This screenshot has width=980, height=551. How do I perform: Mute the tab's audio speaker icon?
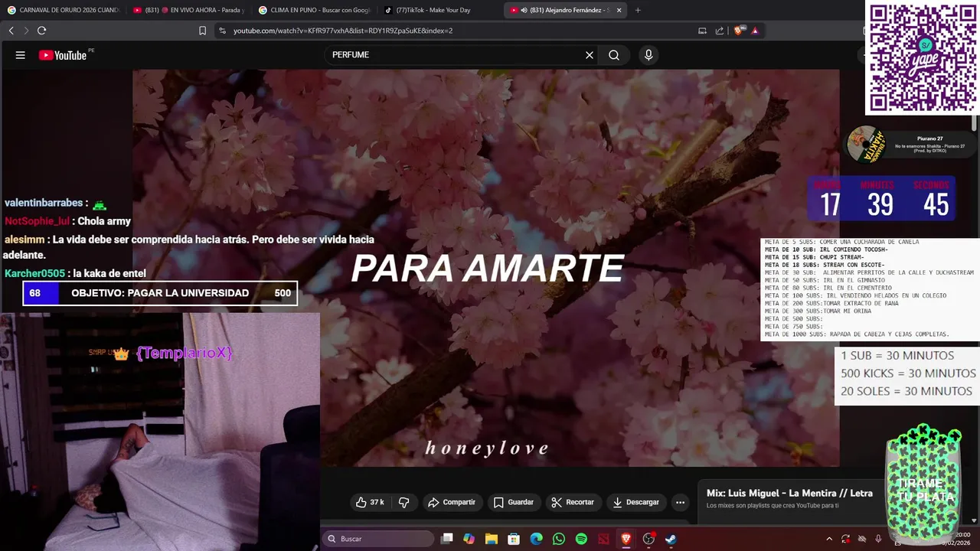pyautogui.click(x=524, y=10)
